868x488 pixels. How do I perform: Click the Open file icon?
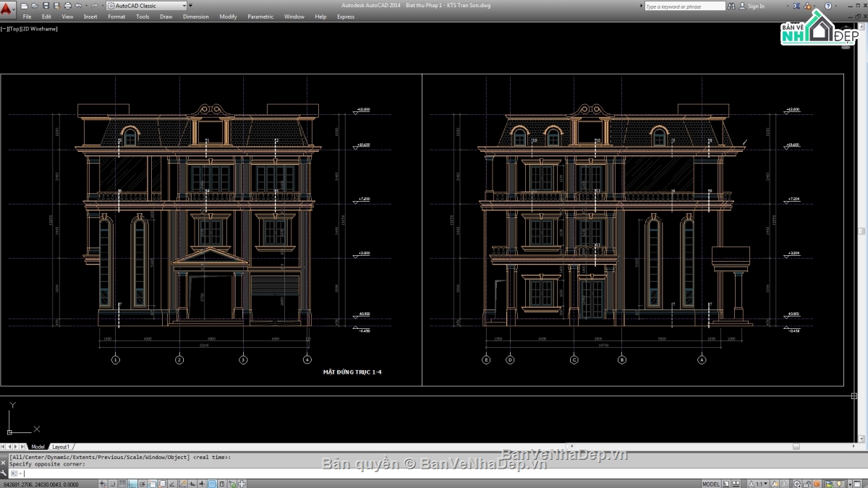point(35,6)
